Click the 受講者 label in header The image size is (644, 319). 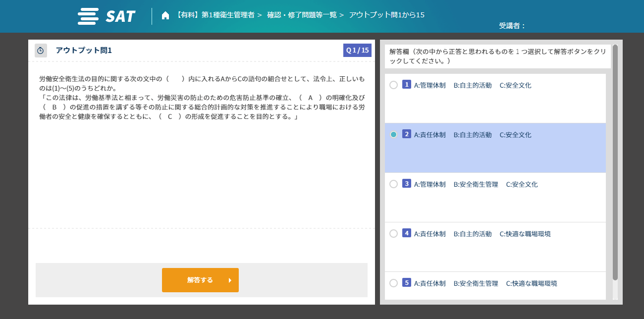512,26
